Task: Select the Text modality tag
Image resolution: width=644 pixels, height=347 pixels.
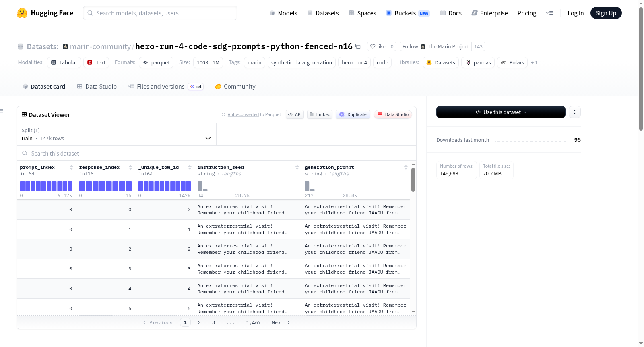Action: [x=96, y=62]
